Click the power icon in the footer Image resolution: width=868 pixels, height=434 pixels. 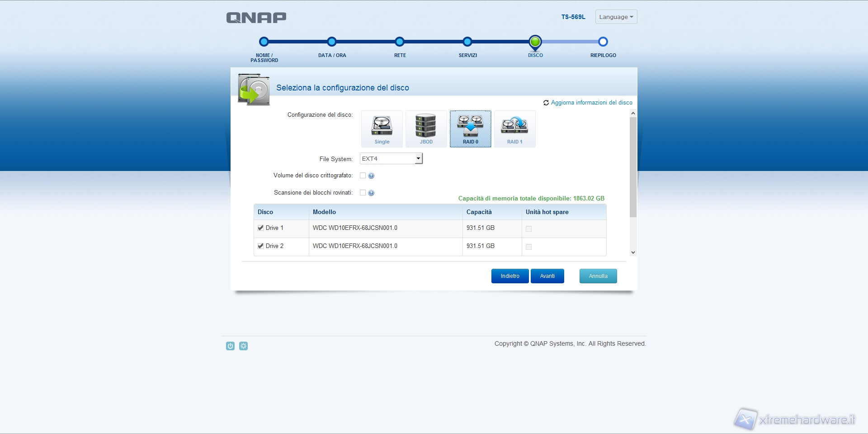(230, 346)
